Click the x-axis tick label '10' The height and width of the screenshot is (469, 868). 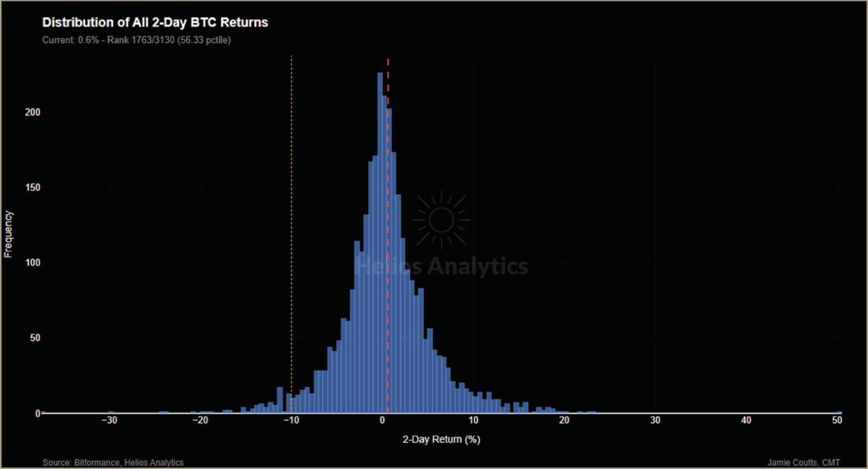click(x=473, y=420)
